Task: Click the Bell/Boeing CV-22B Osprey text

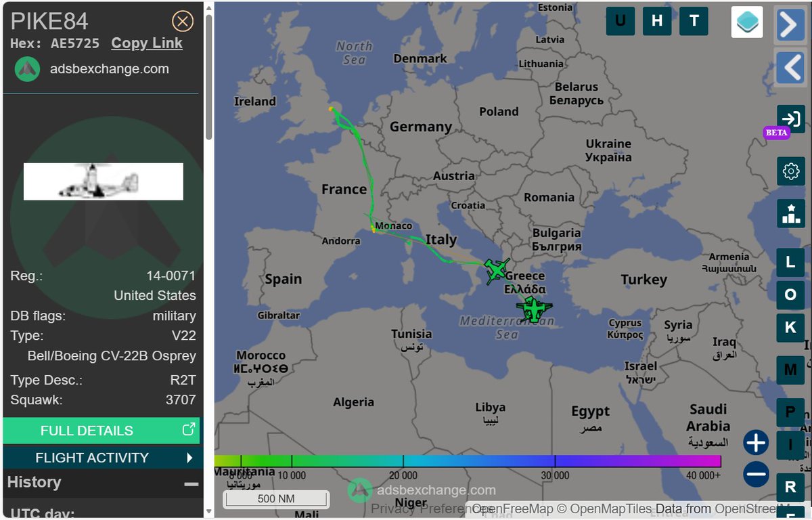Action: click(x=112, y=356)
